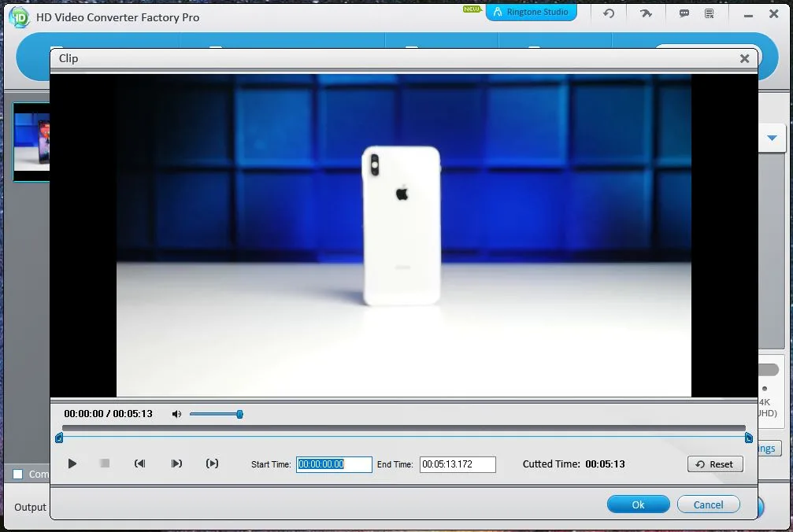The height and width of the screenshot is (532, 793).
Task: Open the feedback chat bubble icon
Action: 684,13
